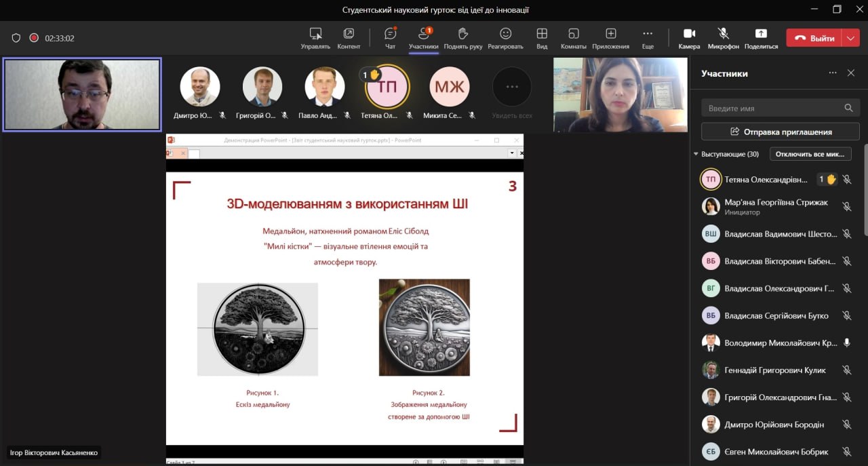
Task: Click the Raise hand icon
Action: pyautogui.click(x=463, y=34)
